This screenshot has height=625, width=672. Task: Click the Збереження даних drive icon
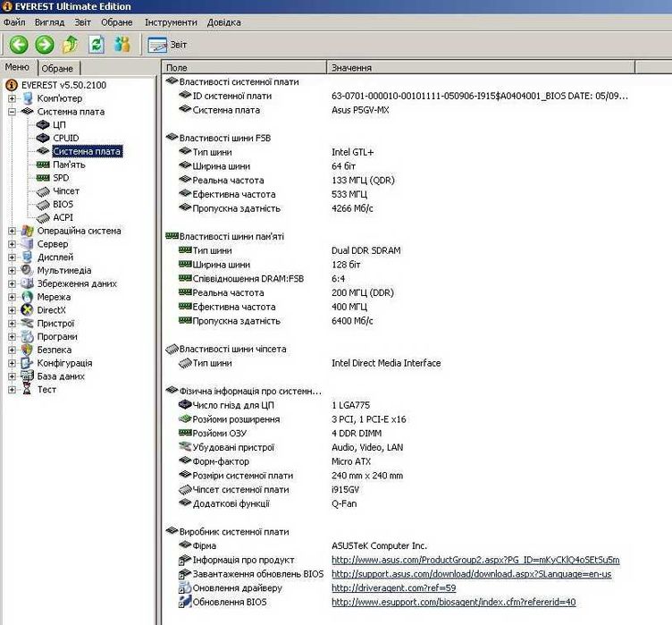click(x=28, y=283)
